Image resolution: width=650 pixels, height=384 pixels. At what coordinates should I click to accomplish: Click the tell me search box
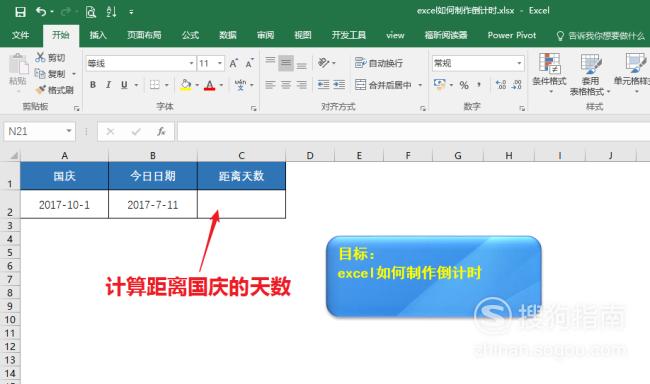pos(601,36)
